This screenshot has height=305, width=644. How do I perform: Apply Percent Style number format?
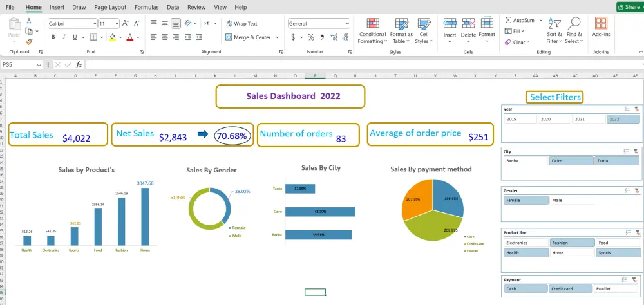[x=311, y=37]
